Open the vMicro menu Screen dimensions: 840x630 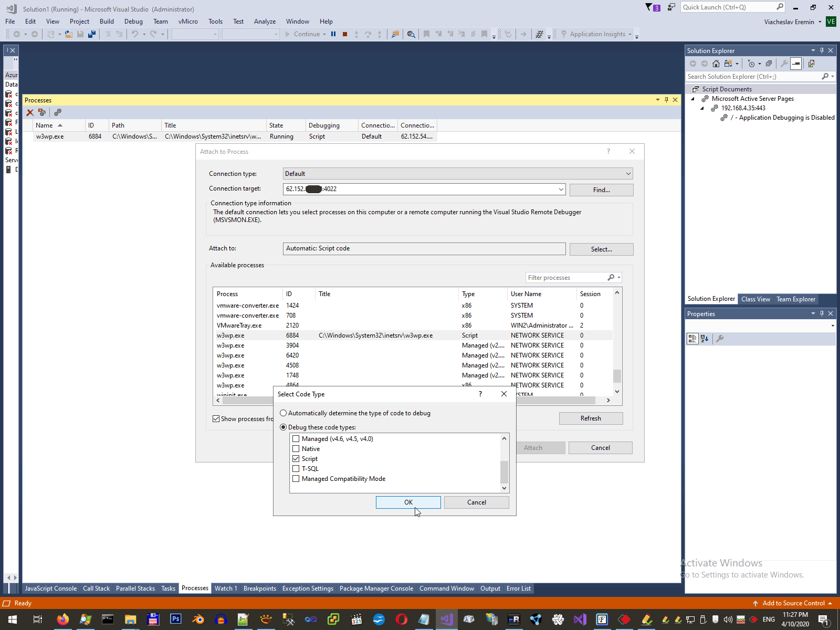tap(188, 22)
